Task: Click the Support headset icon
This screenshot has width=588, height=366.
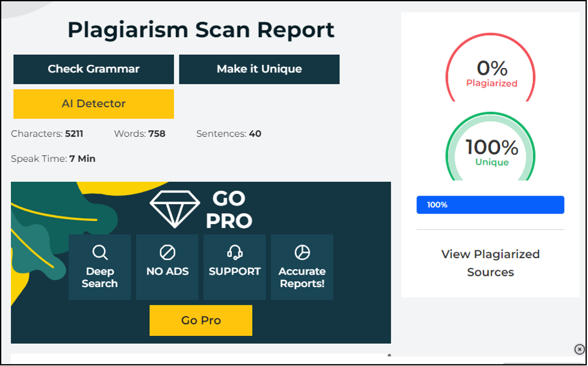Action: click(x=235, y=252)
